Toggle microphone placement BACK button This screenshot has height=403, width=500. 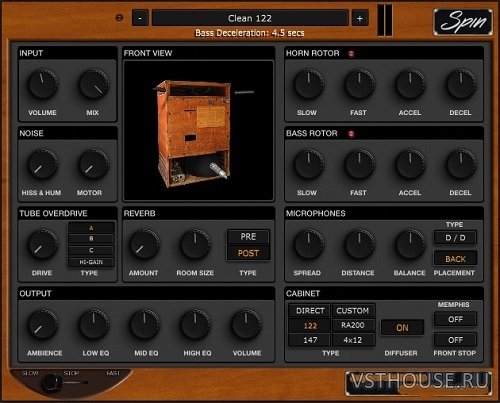click(x=455, y=259)
